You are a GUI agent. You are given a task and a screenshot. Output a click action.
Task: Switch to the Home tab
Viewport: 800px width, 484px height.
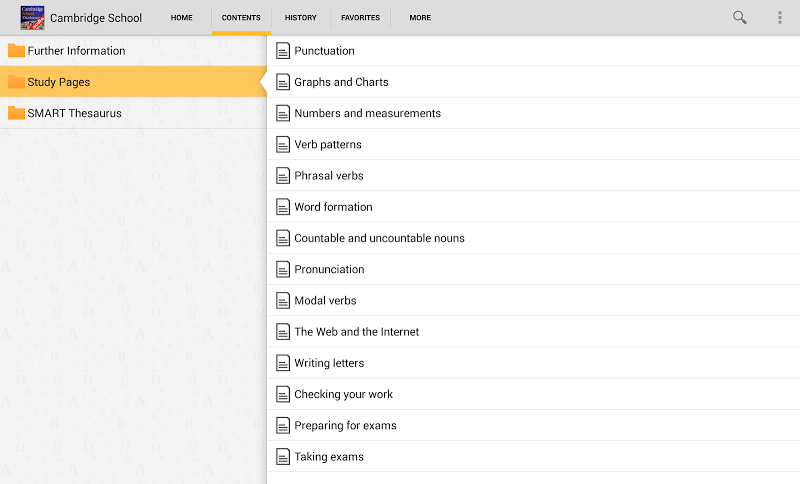click(181, 18)
